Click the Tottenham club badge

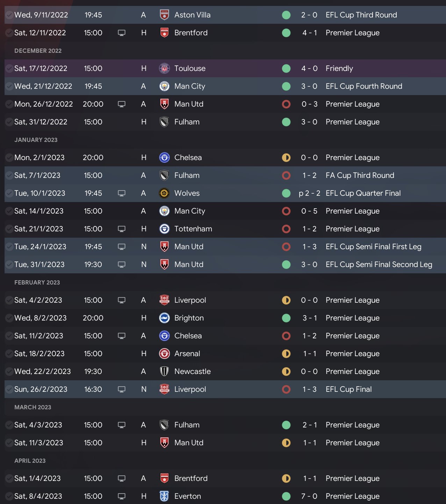click(164, 229)
